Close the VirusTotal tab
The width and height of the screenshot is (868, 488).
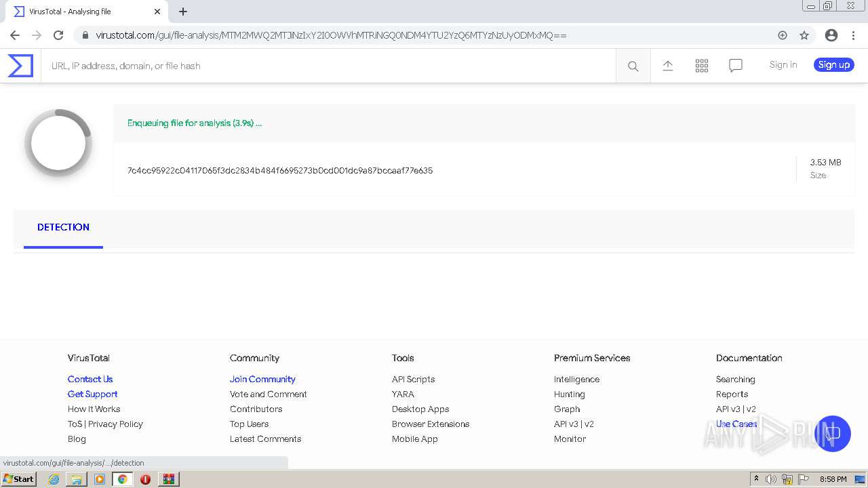tap(157, 12)
